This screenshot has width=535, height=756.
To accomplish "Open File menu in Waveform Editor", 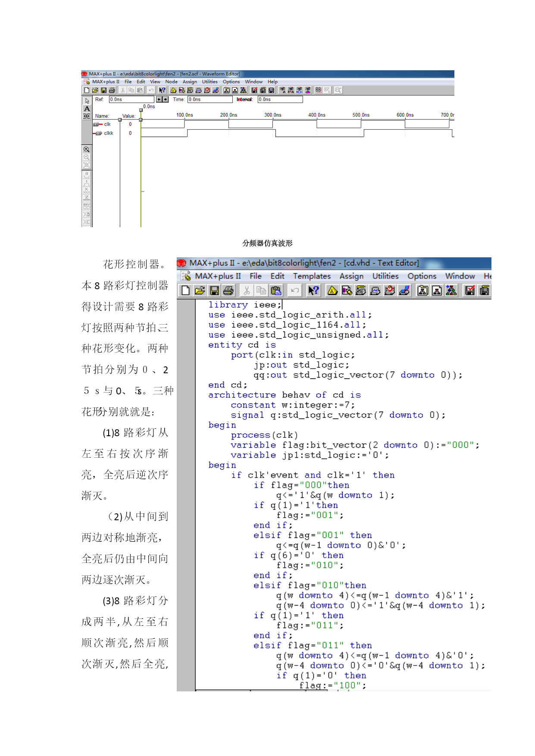I will [x=128, y=81].
